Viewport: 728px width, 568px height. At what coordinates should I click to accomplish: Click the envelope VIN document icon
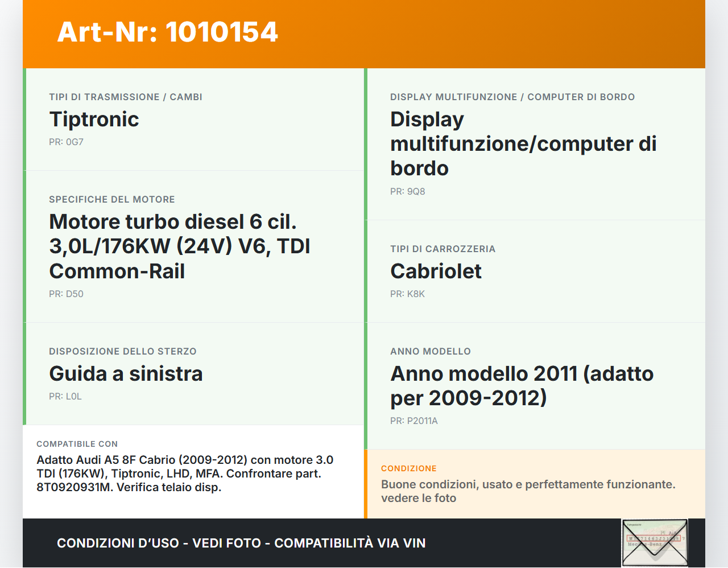pyautogui.click(x=654, y=542)
